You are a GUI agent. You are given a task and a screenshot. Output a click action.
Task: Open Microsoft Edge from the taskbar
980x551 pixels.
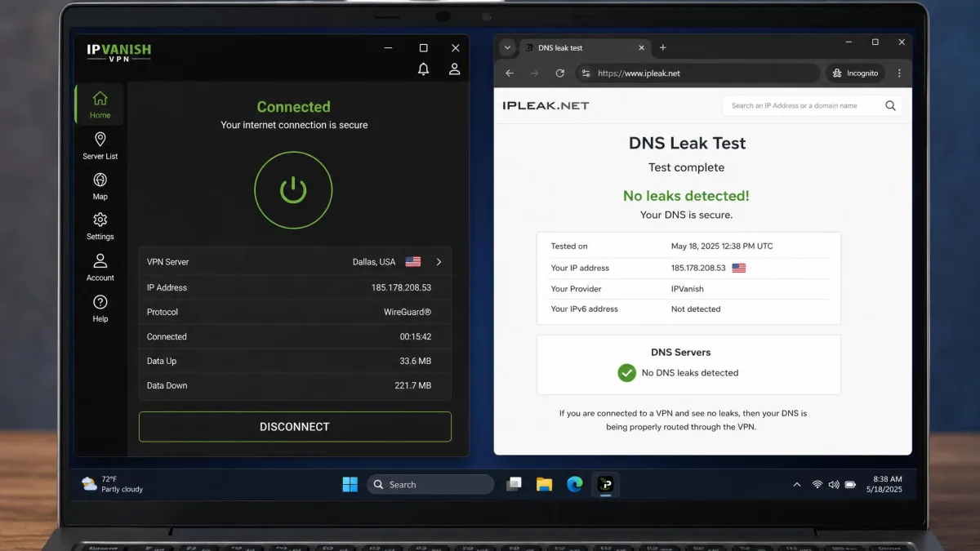pos(574,484)
